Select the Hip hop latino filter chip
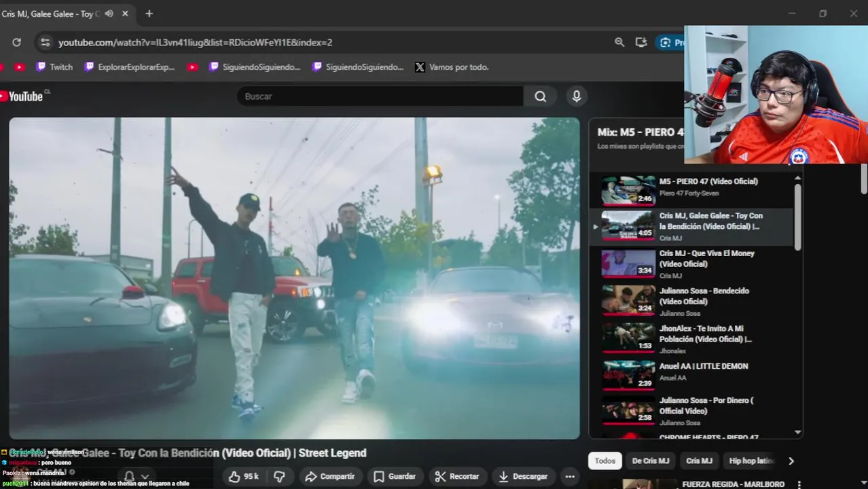This screenshot has width=868, height=489. pos(751,460)
